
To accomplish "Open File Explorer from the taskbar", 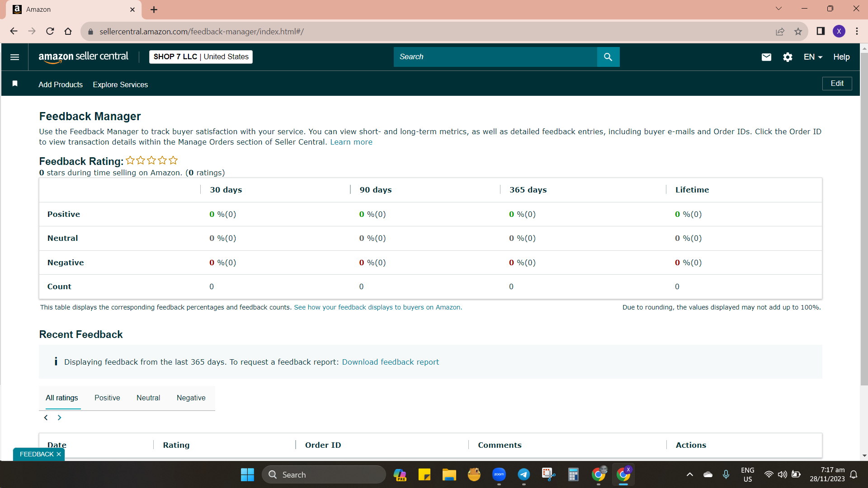I will [x=449, y=474].
